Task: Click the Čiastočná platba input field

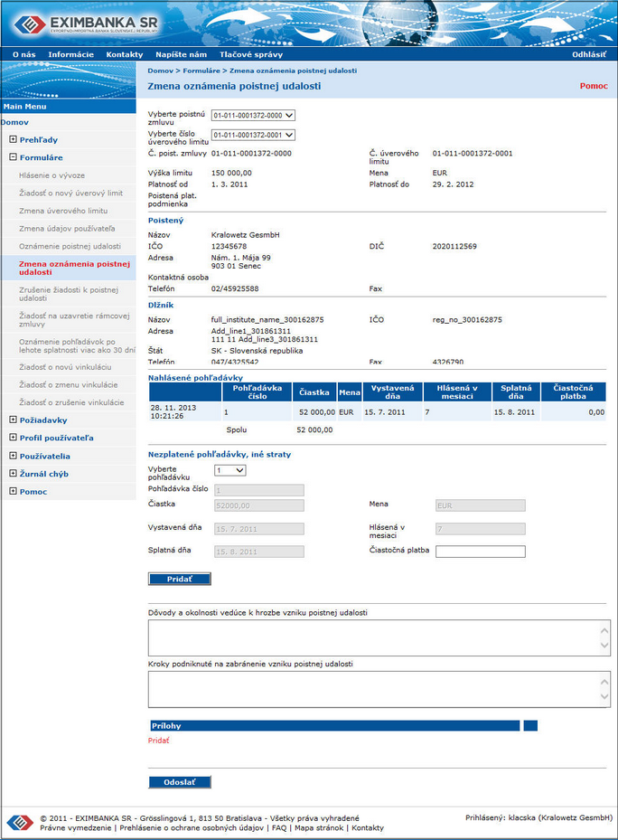Action: [x=481, y=552]
